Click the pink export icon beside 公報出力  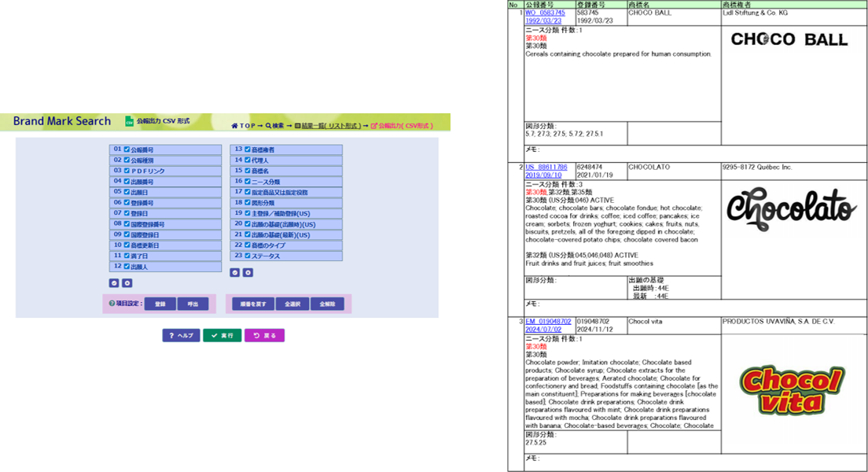373,126
